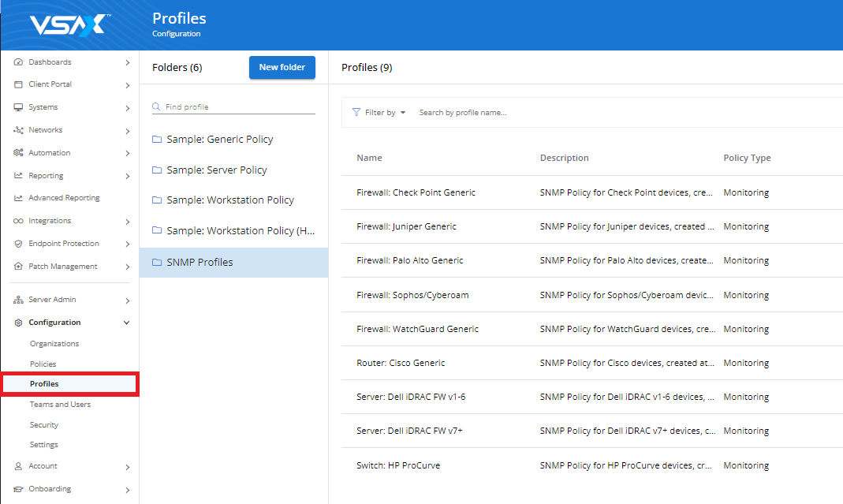Click the Advanced Reporting chart icon
The height and width of the screenshot is (504, 843).
coord(18,198)
